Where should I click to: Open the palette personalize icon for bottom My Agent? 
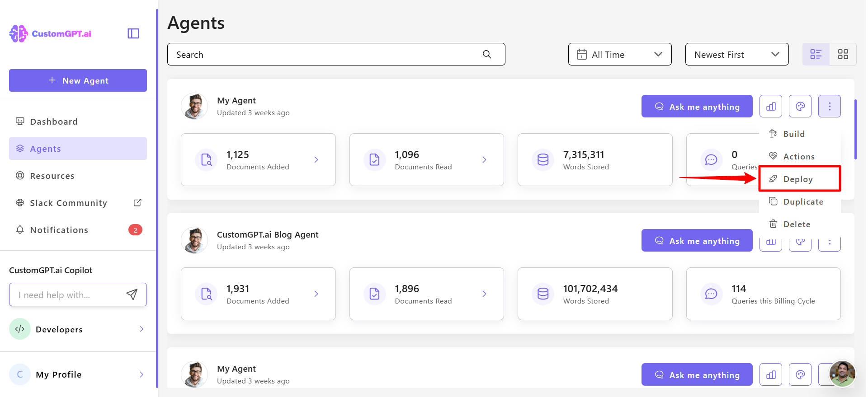pyautogui.click(x=800, y=374)
